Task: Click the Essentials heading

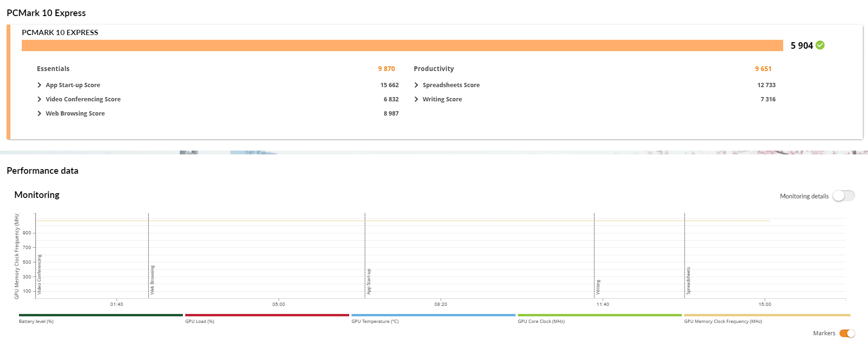Action: (53, 69)
